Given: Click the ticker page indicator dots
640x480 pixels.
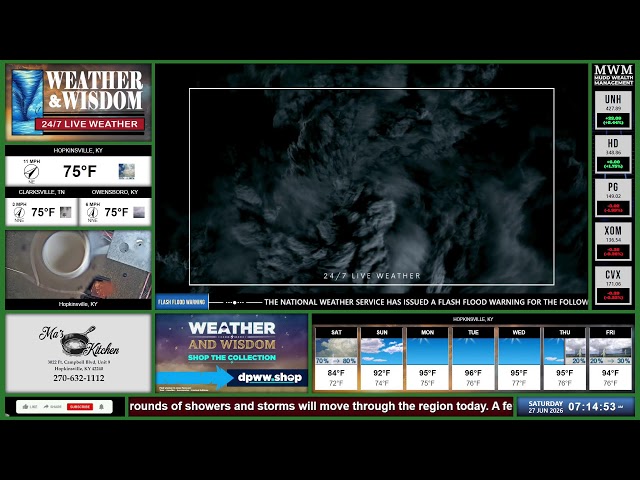Looking at the screenshot, I should [x=235, y=302].
